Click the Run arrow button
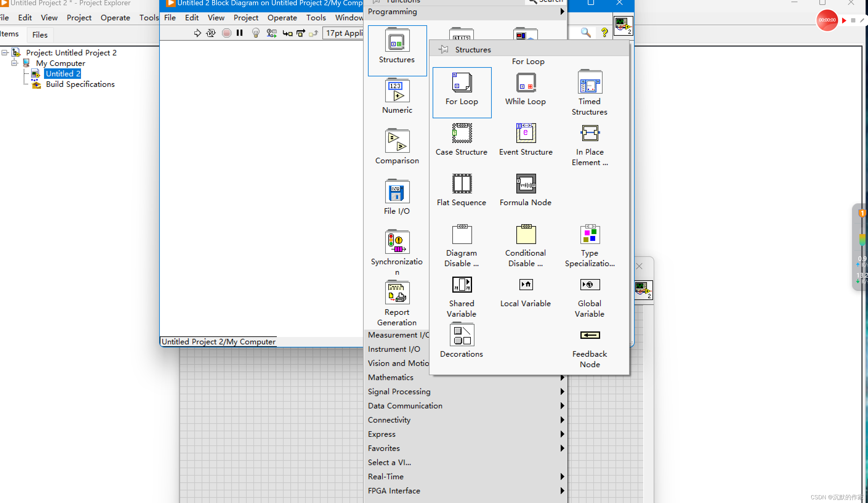 click(197, 33)
